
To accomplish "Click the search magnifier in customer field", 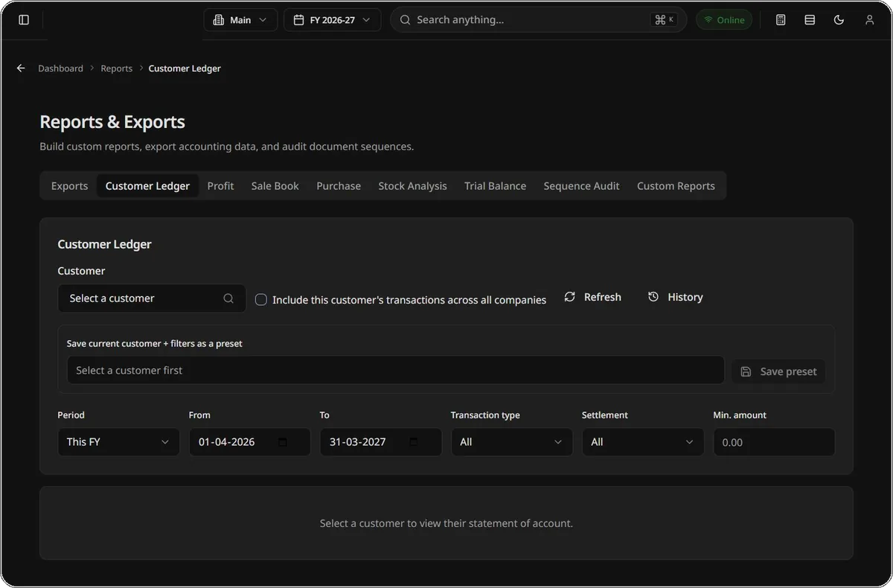I will tap(228, 298).
